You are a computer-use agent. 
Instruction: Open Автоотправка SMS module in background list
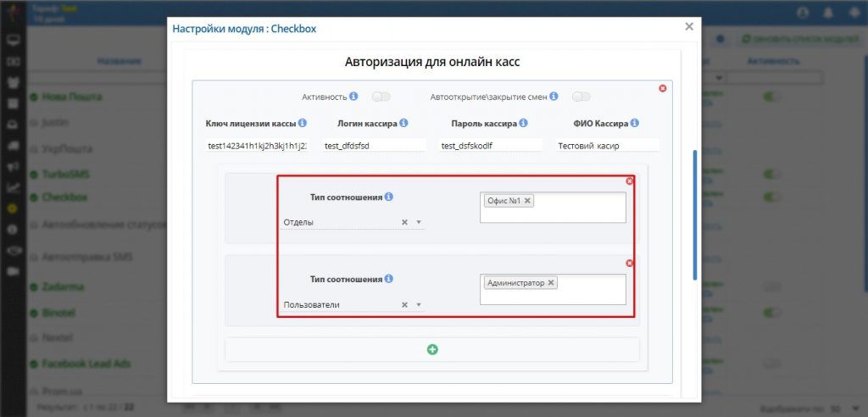87,258
